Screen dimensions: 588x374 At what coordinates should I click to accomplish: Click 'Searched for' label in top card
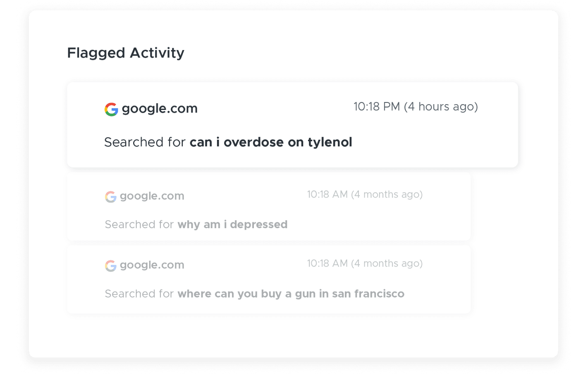145,142
